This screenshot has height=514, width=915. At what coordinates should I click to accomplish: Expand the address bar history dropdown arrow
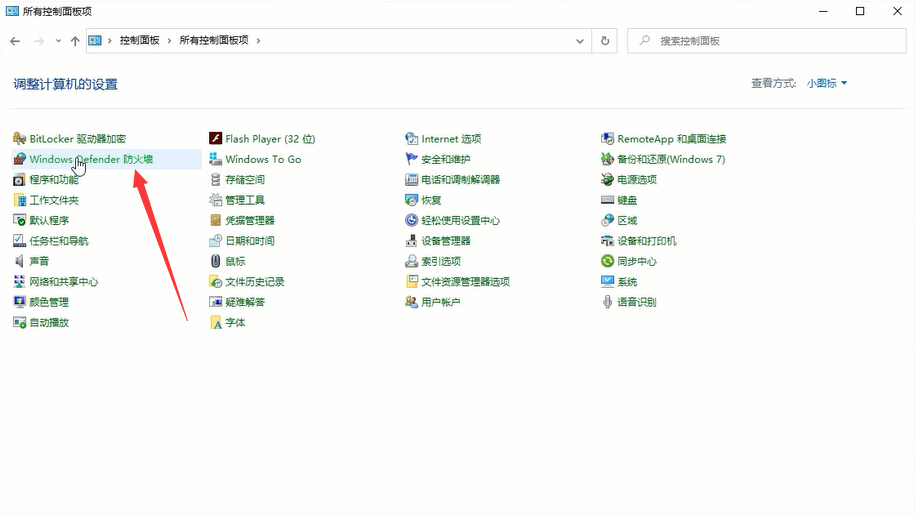580,41
